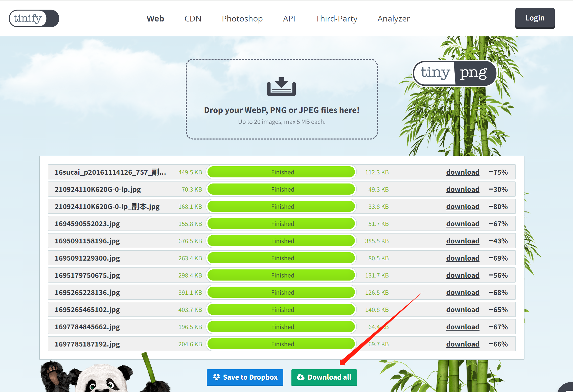Image resolution: width=573 pixels, height=392 pixels.
Task: Download 1695265465102.jpg
Action: pyautogui.click(x=463, y=310)
